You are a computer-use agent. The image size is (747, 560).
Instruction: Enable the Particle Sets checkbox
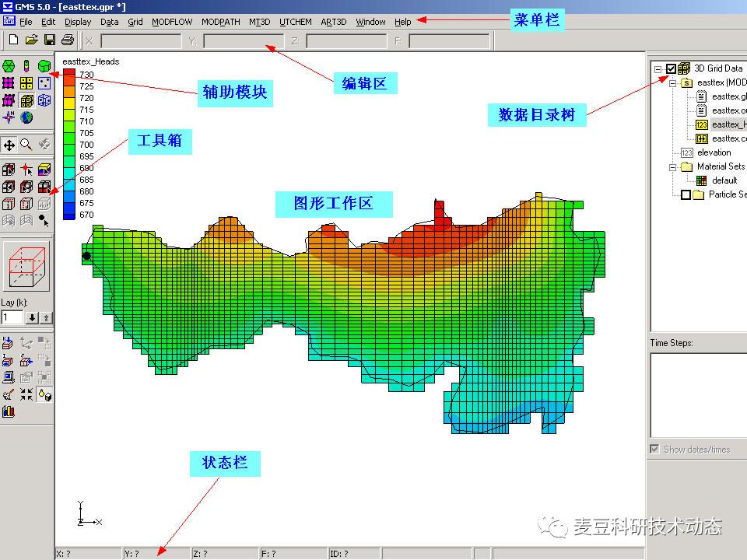pyautogui.click(x=686, y=193)
